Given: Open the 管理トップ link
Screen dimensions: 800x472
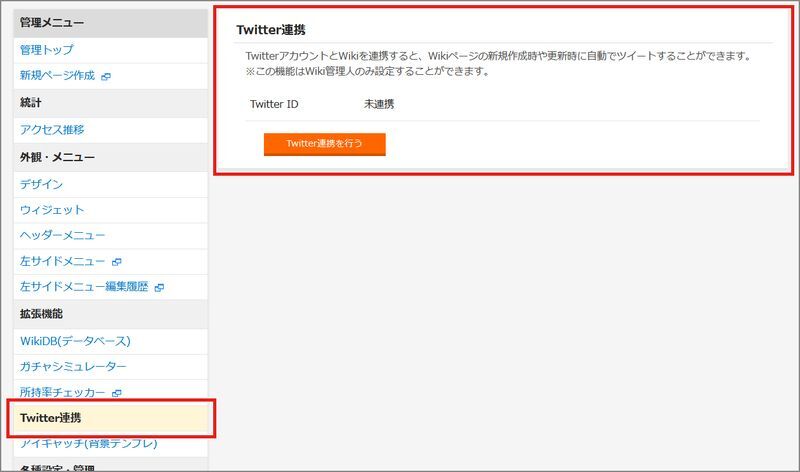Looking at the screenshot, I should (46, 49).
